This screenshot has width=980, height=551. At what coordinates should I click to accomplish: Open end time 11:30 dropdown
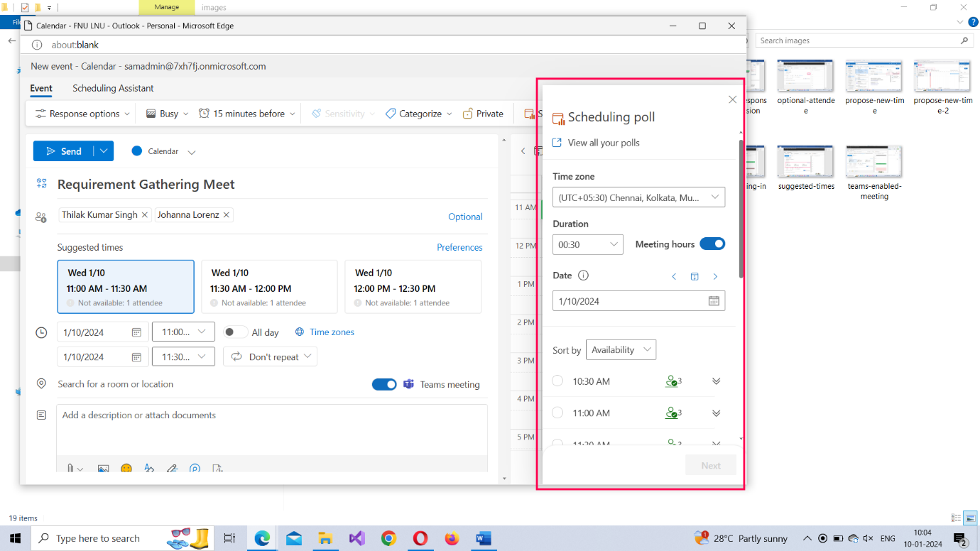point(183,356)
